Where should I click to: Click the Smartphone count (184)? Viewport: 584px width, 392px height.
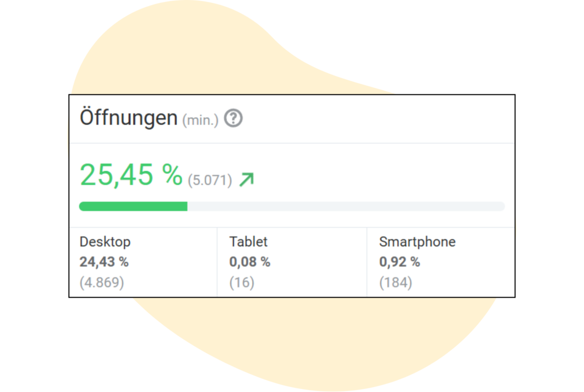pyautogui.click(x=395, y=282)
